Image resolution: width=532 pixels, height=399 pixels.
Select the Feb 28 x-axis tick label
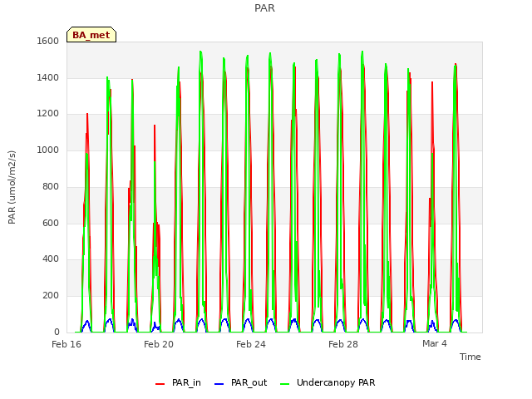coord(343,344)
